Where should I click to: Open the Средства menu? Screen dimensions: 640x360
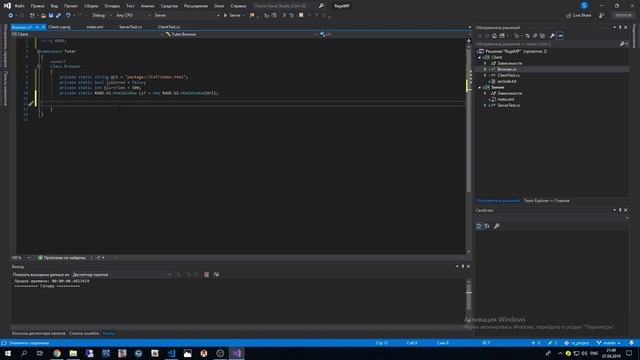pos(169,6)
